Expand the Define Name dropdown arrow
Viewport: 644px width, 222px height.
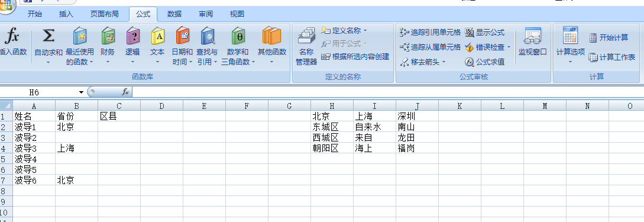pyautogui.click(x=365, y=31)
